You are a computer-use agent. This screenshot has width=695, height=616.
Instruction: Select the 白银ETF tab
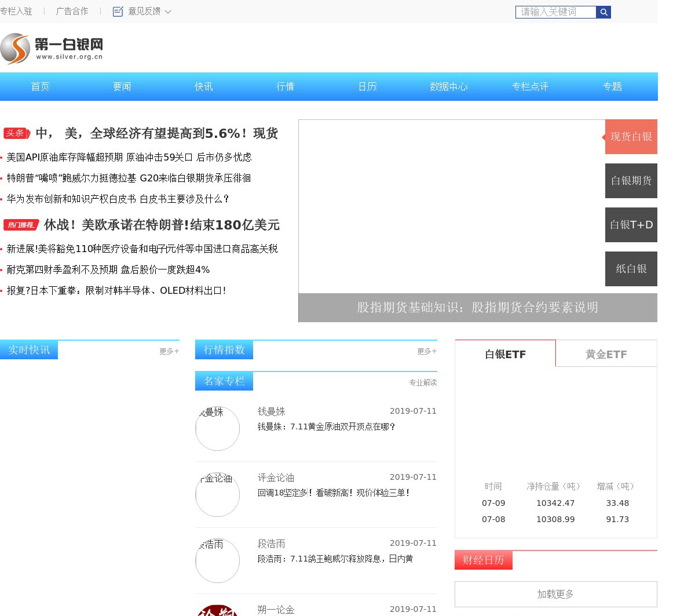coord(505,354)
